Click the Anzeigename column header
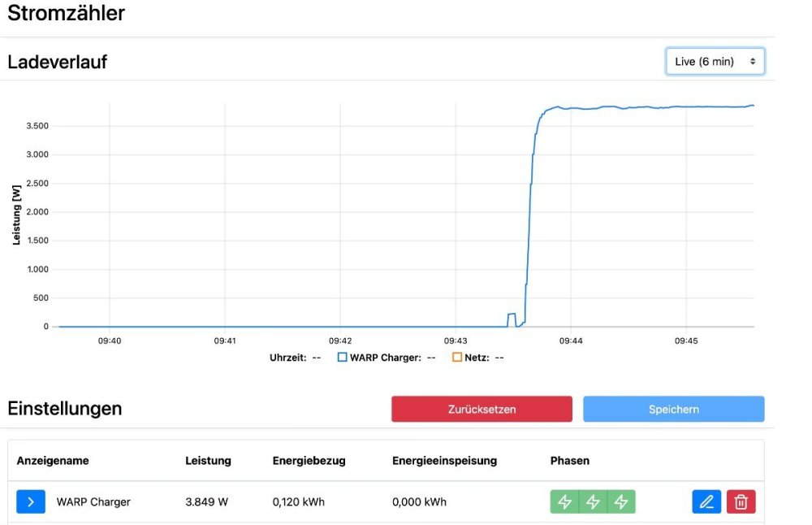This screenshot has height=525, width=812. (x=53, y=461)
